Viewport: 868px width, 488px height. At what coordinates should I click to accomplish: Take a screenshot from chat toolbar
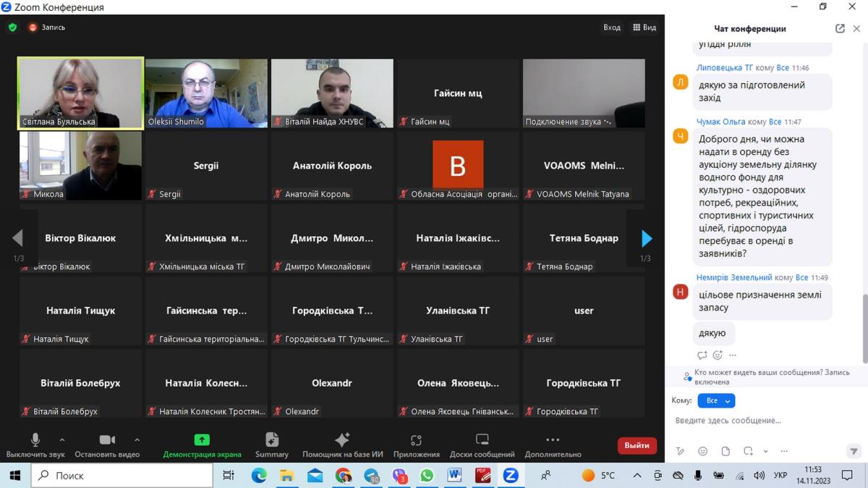point(748,451)
